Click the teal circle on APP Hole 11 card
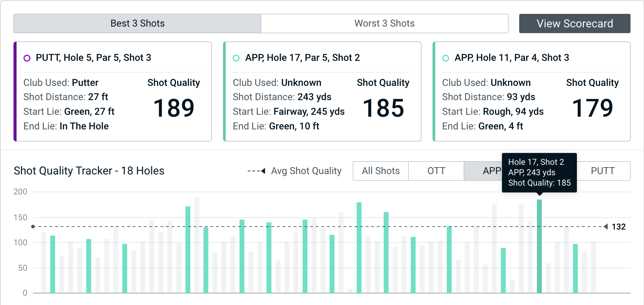This screenshot has height=305, width=644. click(x=446, y=58)
